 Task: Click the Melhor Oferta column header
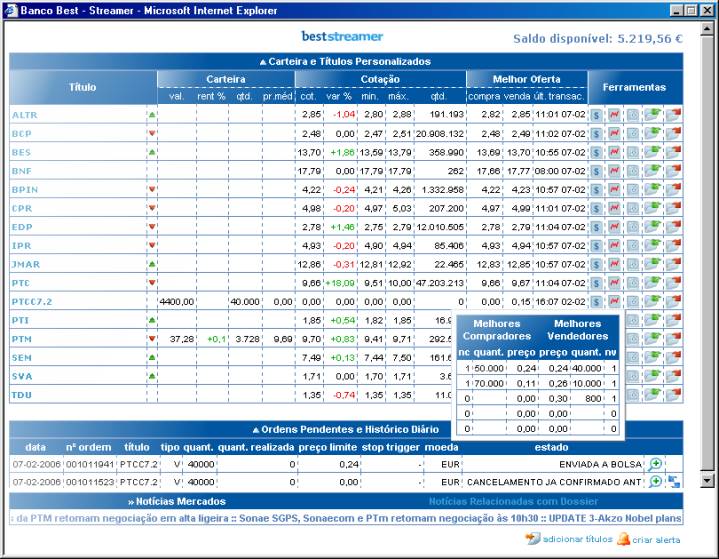526,79
